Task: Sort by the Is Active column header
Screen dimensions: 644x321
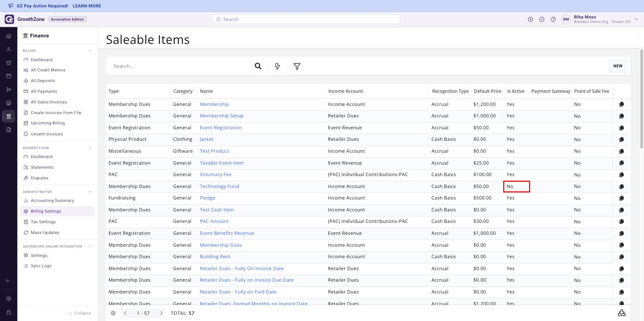Action: 515,91
